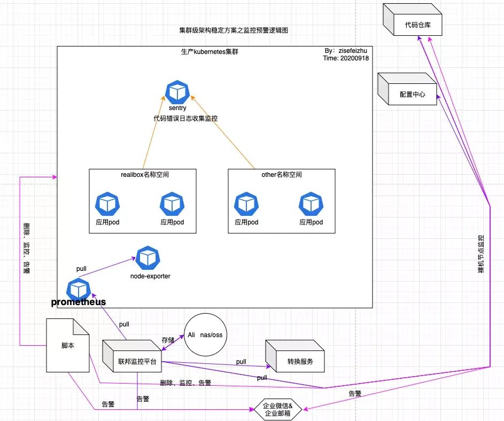The width and height of the screenshot is (504, 421).
Task: Click the 企业微信&企业邮箱 shape
Action: pyautogui.click(x=277, y=409)
